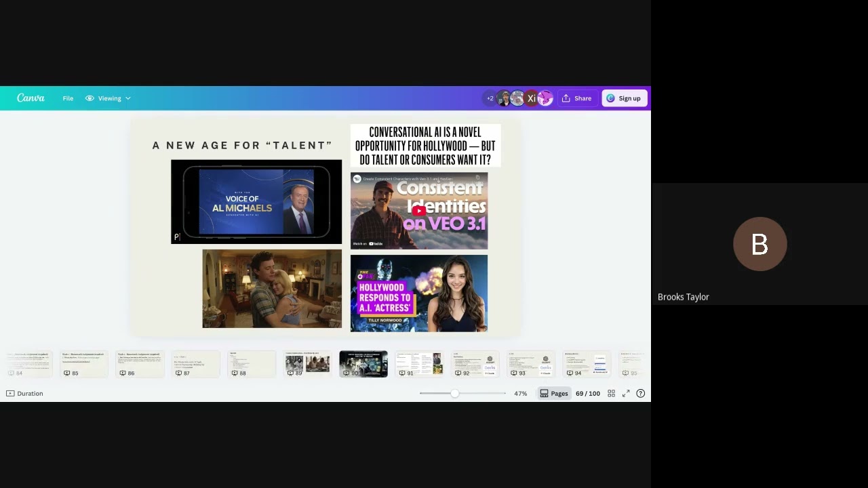Select page thumbnail 88
868x488 pixels.
click(252, 364)
